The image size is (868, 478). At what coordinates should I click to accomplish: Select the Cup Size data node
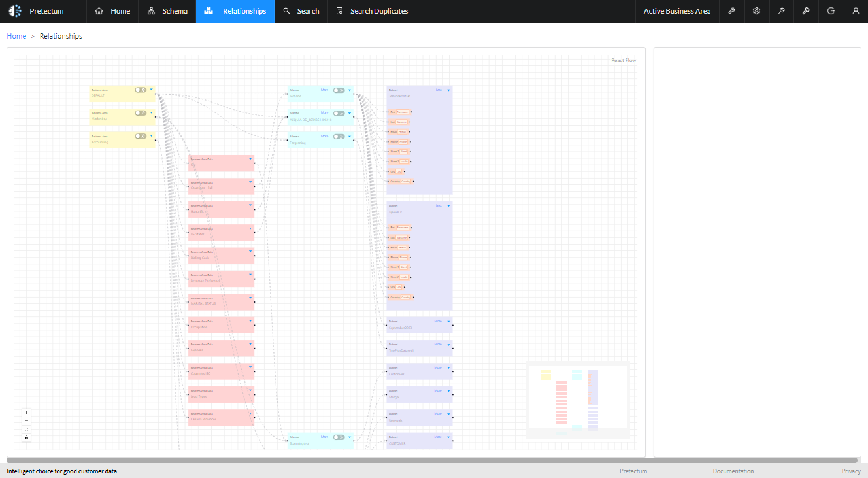(222, 348)
